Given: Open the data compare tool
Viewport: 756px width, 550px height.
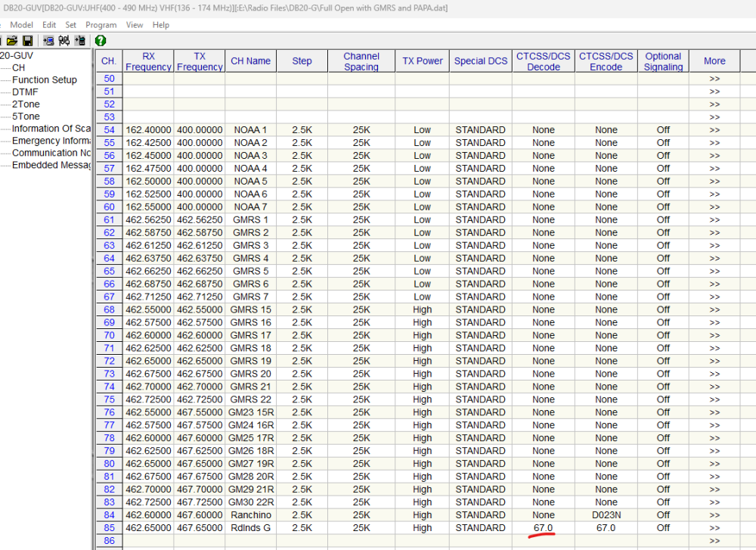Looking at the screenshot, I should coord(64,41).
